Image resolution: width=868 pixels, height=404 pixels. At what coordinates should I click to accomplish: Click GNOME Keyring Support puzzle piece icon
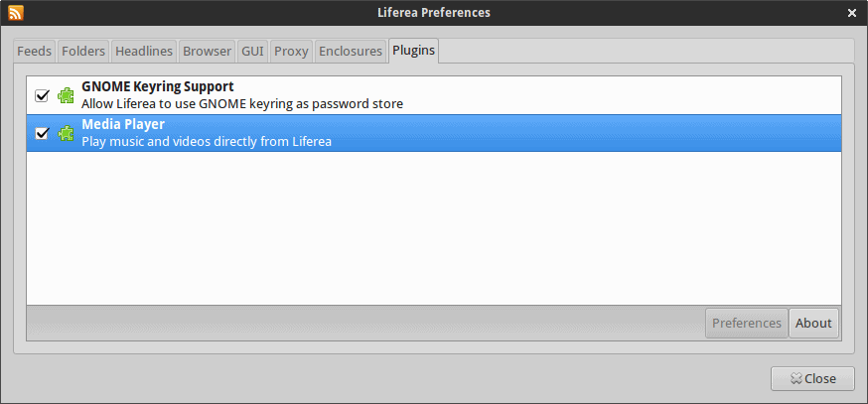[66, 95]
